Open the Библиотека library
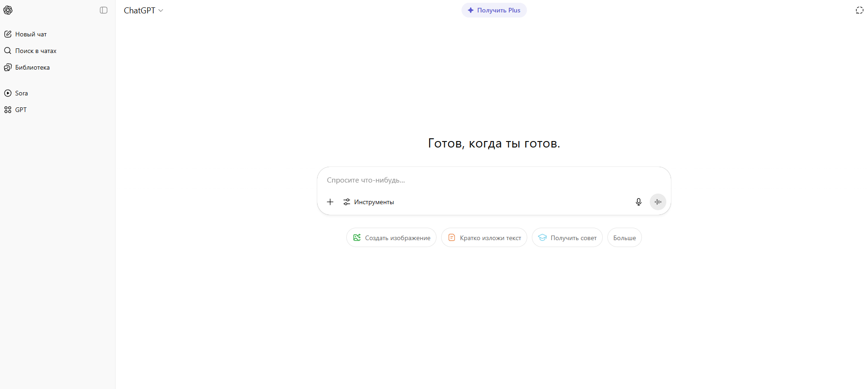The height and width of the screenshot is (389, 868). [x=57, y=67]
